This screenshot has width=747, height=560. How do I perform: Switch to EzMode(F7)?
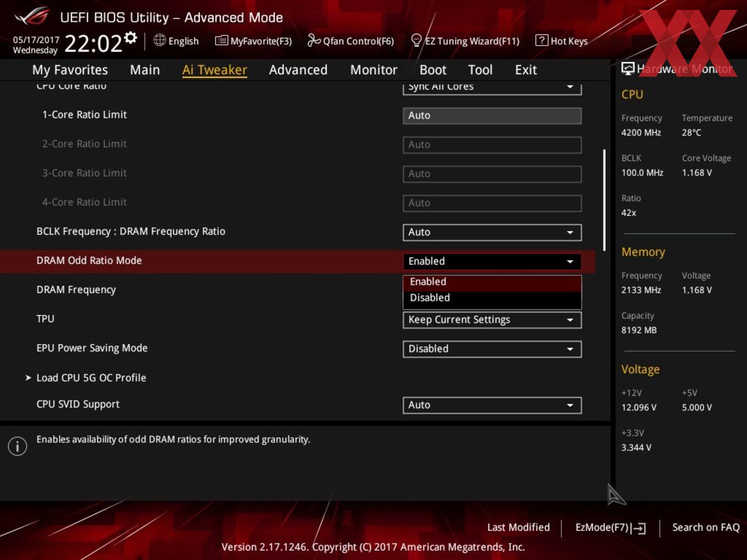point(610,528)
